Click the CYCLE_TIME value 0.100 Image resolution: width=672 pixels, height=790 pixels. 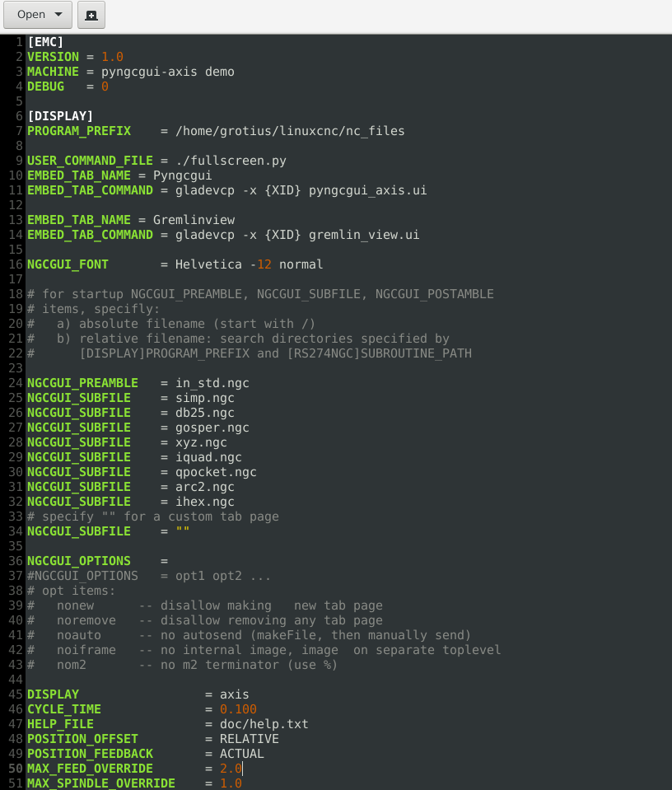click(238, 709)
